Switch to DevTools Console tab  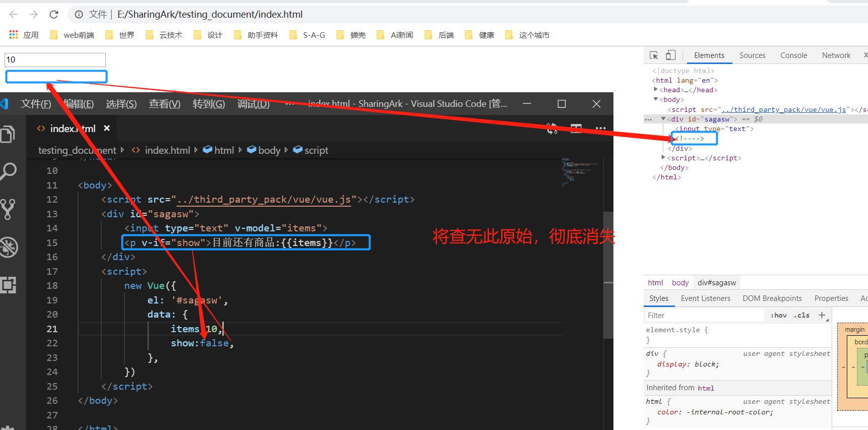pyautogui.click(x=793, y=55)
